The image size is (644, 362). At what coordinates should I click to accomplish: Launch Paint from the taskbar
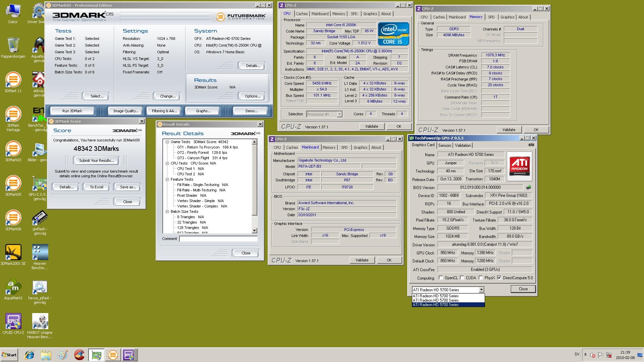(x=62, y=355)
